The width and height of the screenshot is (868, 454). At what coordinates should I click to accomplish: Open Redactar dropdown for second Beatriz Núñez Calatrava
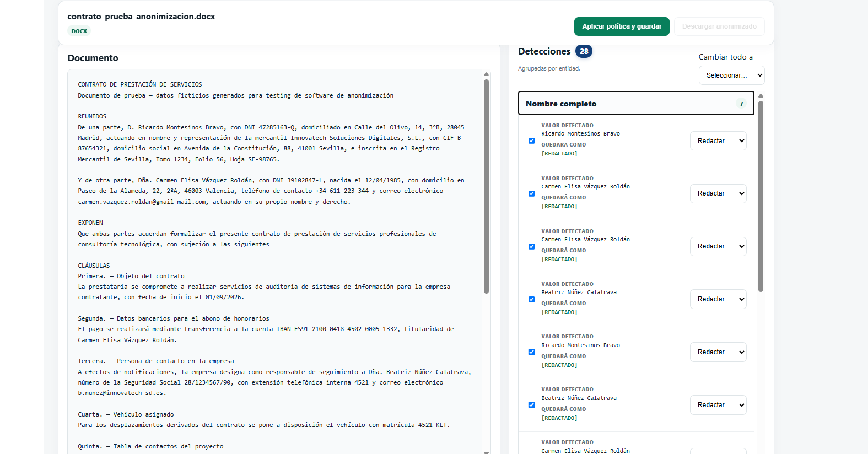coord(718,405)
